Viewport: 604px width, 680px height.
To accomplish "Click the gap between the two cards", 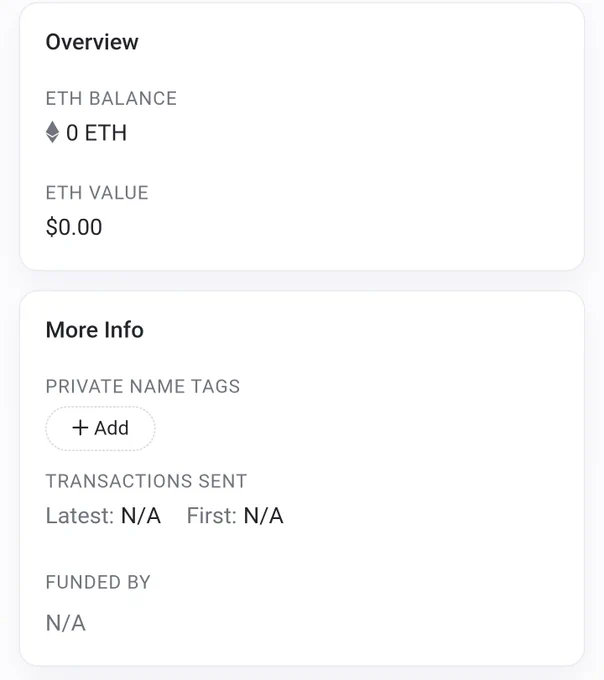I will (x=302, y=281).
